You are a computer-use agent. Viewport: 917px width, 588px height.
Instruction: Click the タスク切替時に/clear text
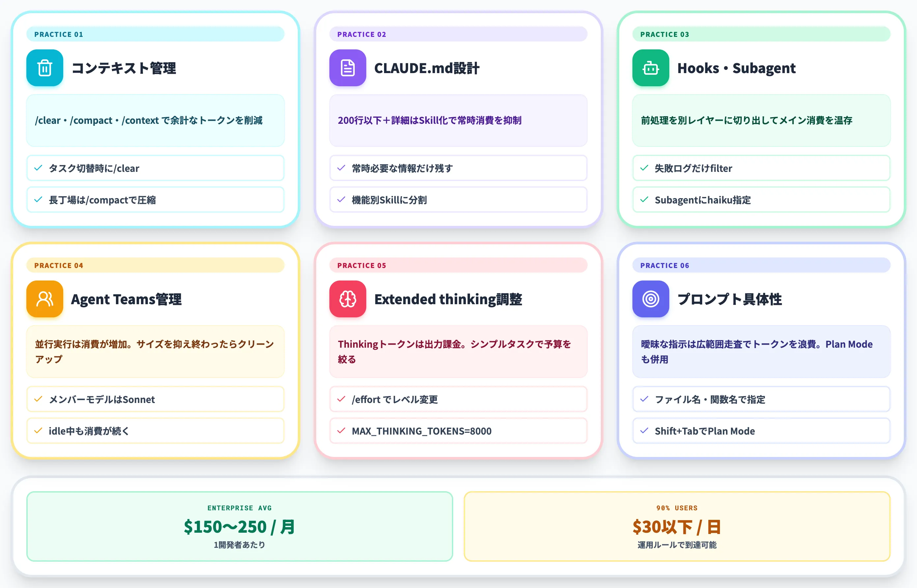pos(94,168)
